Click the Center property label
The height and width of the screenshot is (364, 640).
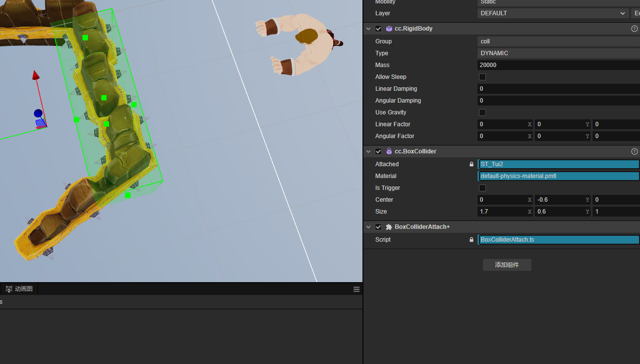pyautogui.click(x=384, y=200)
